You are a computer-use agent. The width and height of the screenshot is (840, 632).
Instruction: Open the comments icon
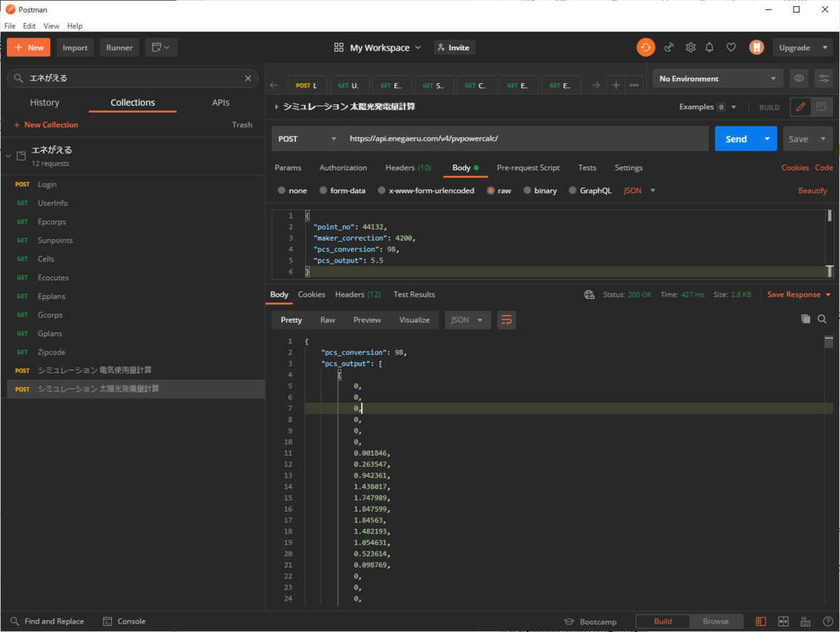821,107
